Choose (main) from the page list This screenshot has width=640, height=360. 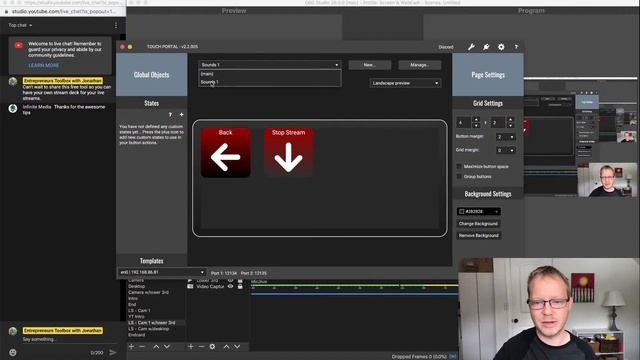pyautogui.click(x=269, y=74)
